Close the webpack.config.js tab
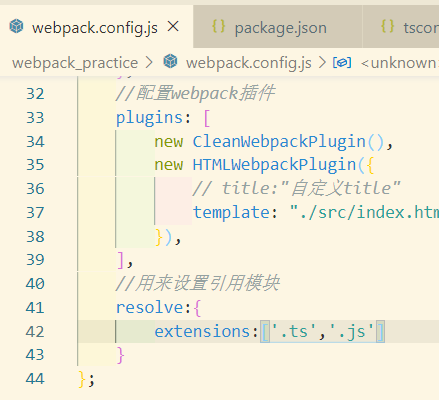 point(173,27)
